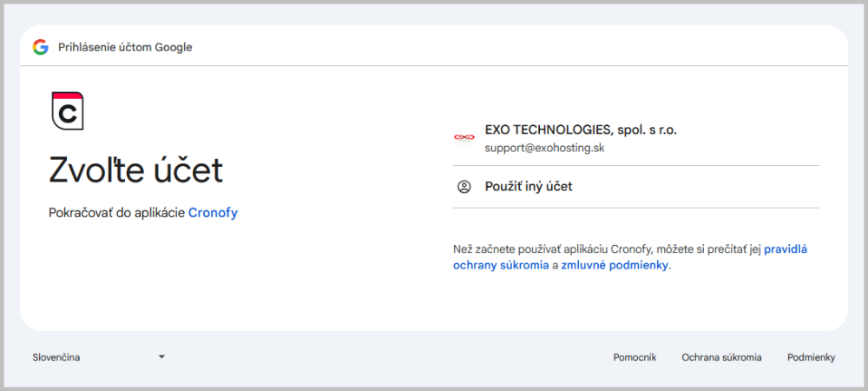Screen dimensions: 868x391
Task: Click the Cronofy app logo icon
Action: tap(68, 110)
